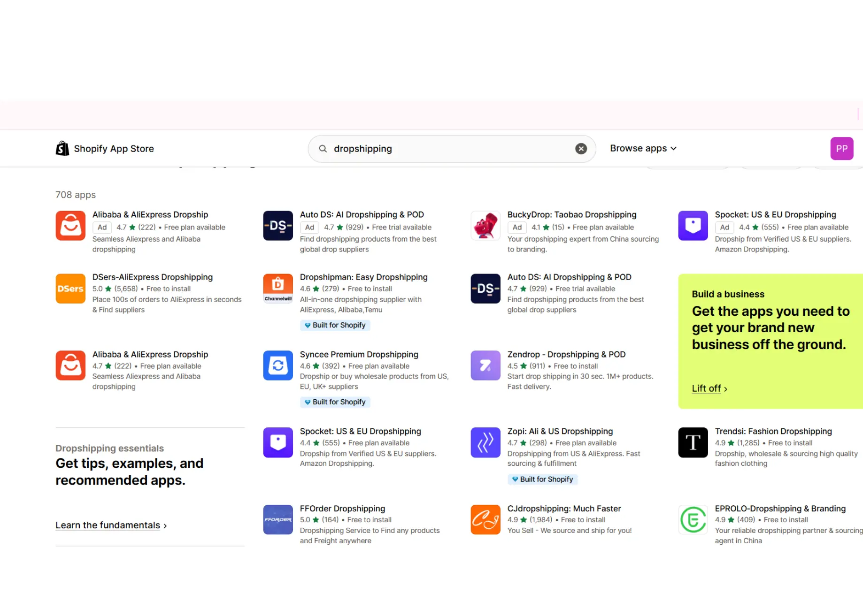Open Zendrop - Dropshipping & POD title
The width and height of the screenshot is (863, 616).
566,355
